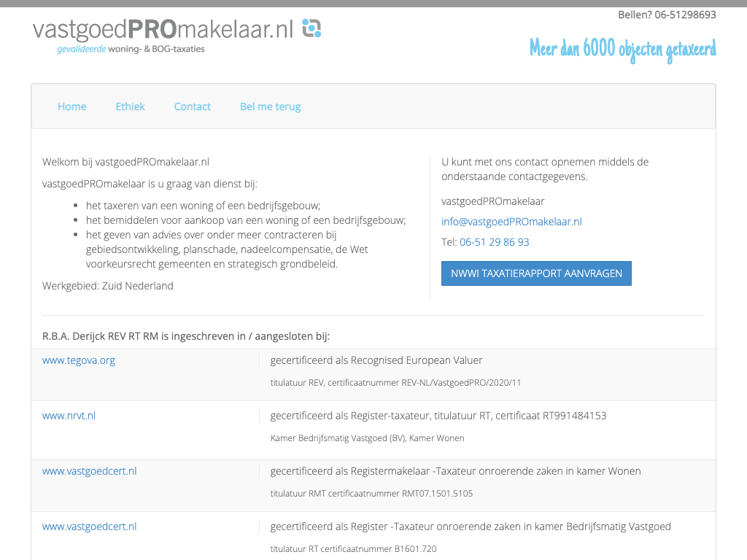Visit the www.nrvt.nl link
747x560 pixels.
[x=69, y=416]
